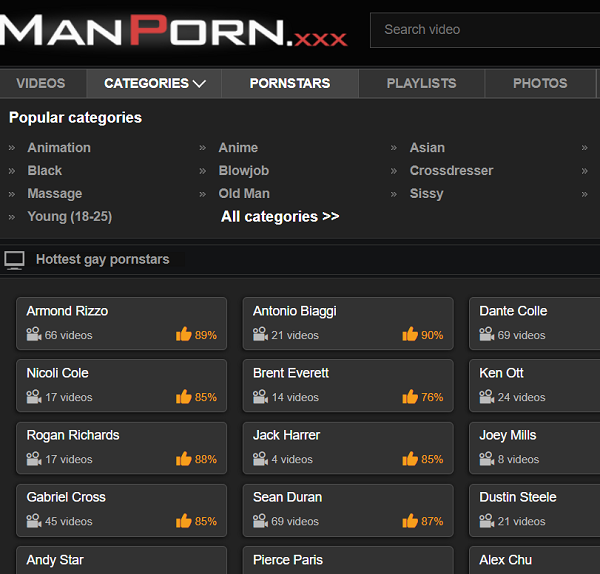
Task: Click the camera icon beside 14 videos
Action: (x=260, y=396)
